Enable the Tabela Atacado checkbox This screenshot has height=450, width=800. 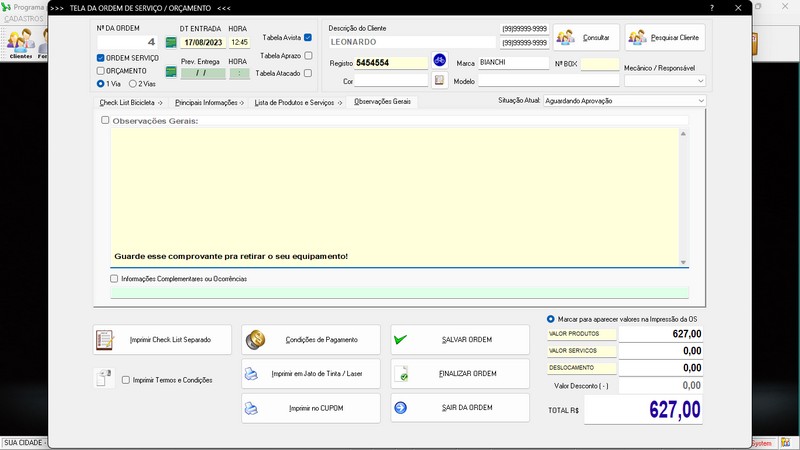[x=308, y=73]
